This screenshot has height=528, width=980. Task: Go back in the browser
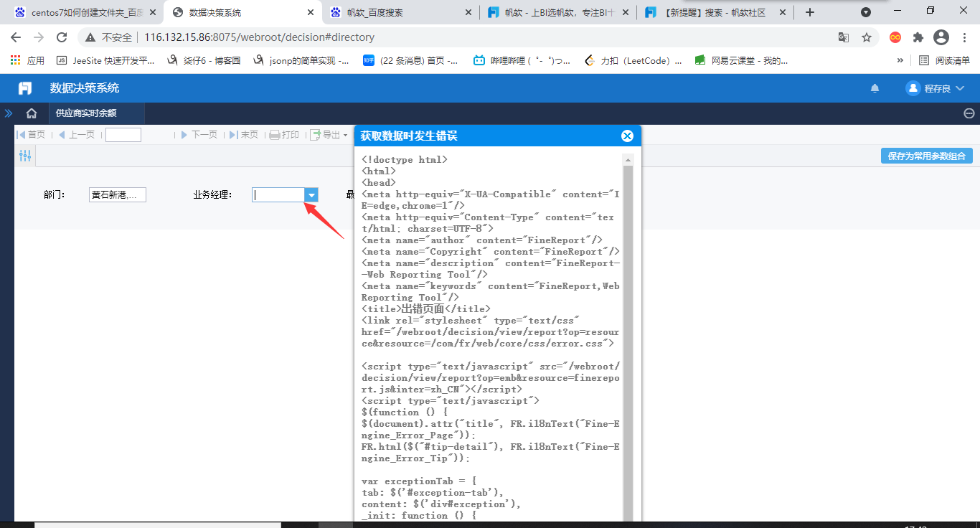coord(16,37)
